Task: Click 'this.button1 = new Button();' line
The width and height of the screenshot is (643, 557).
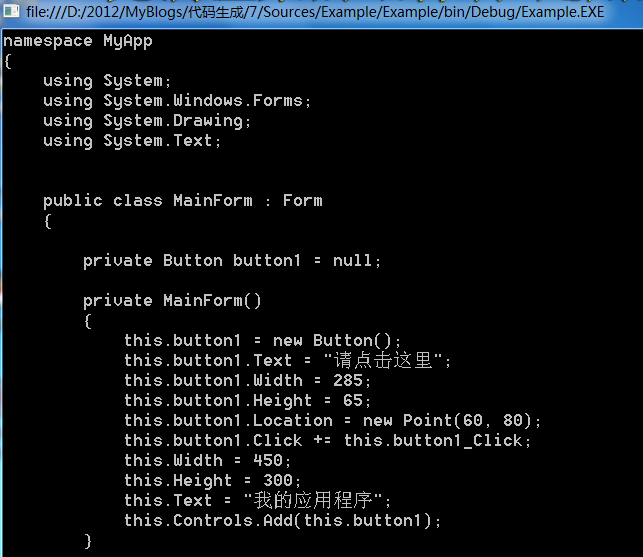Action: 262,341
